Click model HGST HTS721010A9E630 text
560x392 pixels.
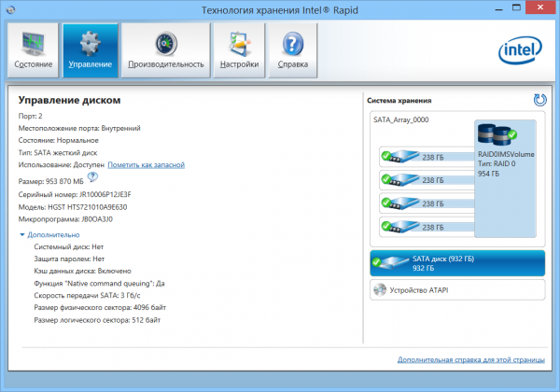click(87, 207)
